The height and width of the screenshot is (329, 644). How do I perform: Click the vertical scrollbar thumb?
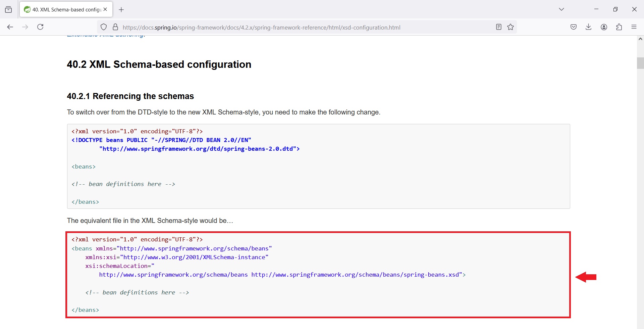pos(640,63)
